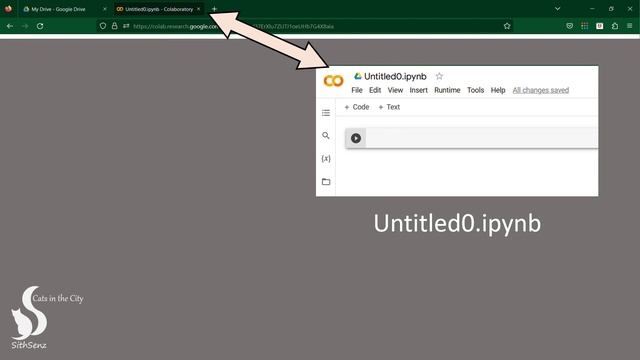The width and height of the screenshot is (640, 360).
Task: Open the Help menu
Action: pos(498,90)
